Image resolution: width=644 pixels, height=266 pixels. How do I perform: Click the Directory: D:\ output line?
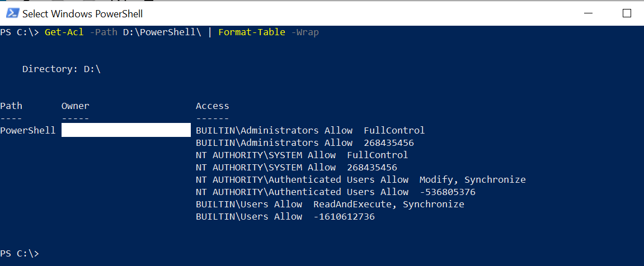click(62, 69)
